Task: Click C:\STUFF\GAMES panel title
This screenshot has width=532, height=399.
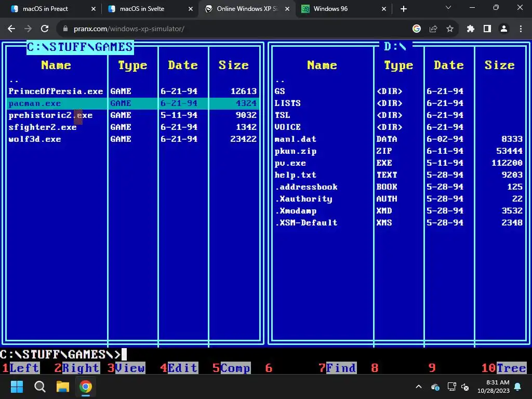Action: [80, 47]
